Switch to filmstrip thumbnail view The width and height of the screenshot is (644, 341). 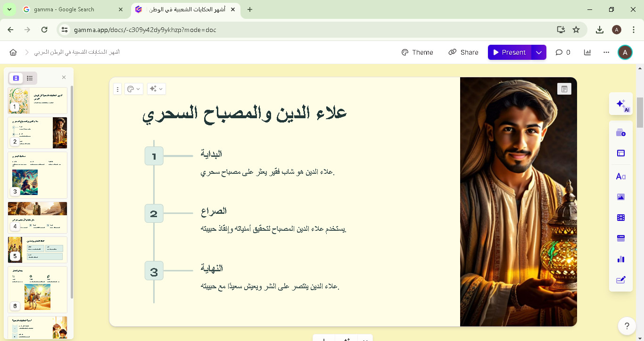(16, 78)
